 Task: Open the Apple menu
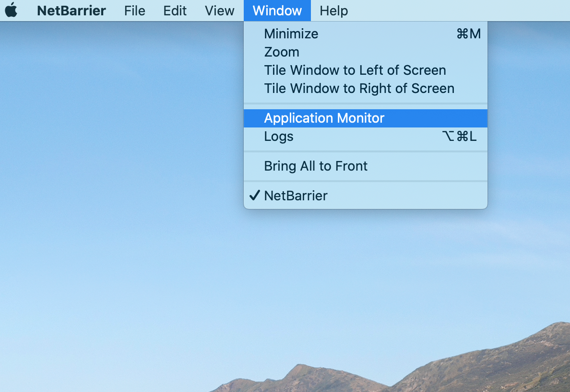click(x=11, y=10)
